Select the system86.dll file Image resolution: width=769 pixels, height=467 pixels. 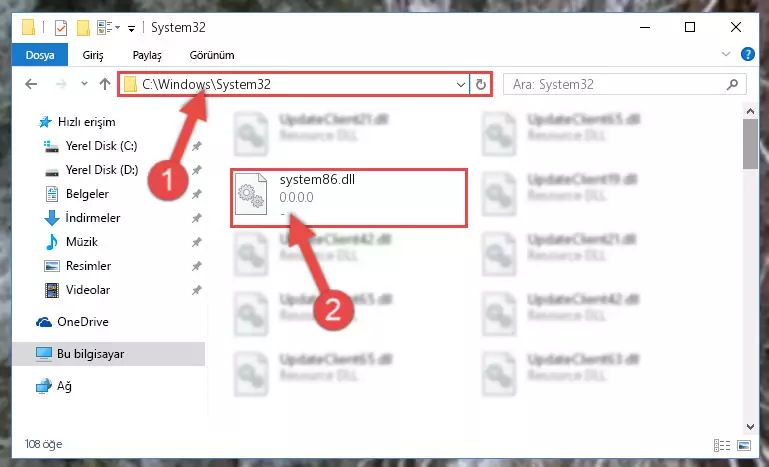point(349,198)
